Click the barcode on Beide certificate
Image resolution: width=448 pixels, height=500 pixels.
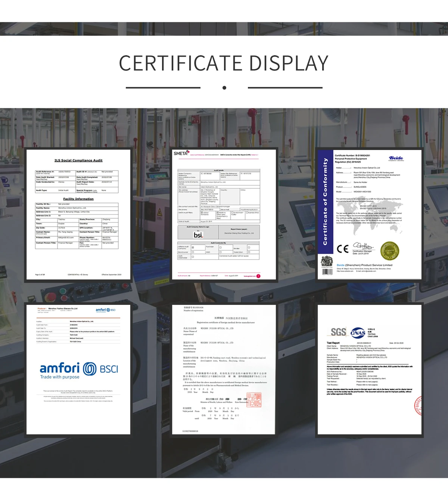pyautogui.click(x=327, y=272)
